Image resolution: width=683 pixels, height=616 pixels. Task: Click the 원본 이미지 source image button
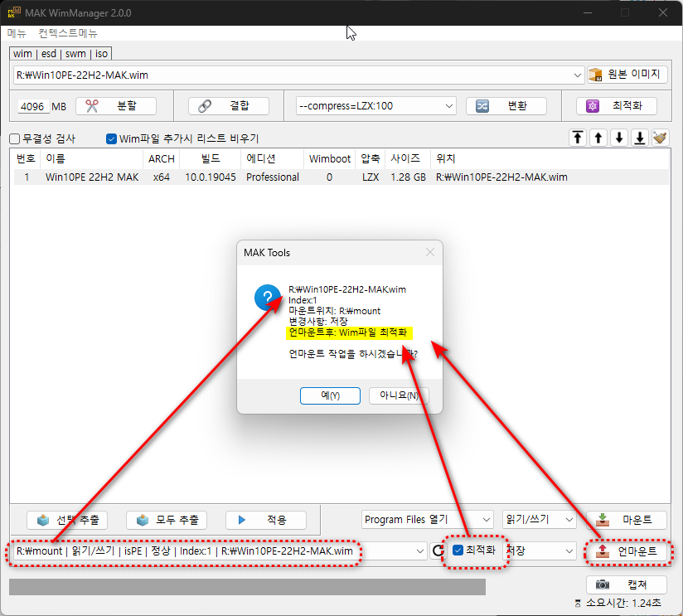click(x=627, y=75)
